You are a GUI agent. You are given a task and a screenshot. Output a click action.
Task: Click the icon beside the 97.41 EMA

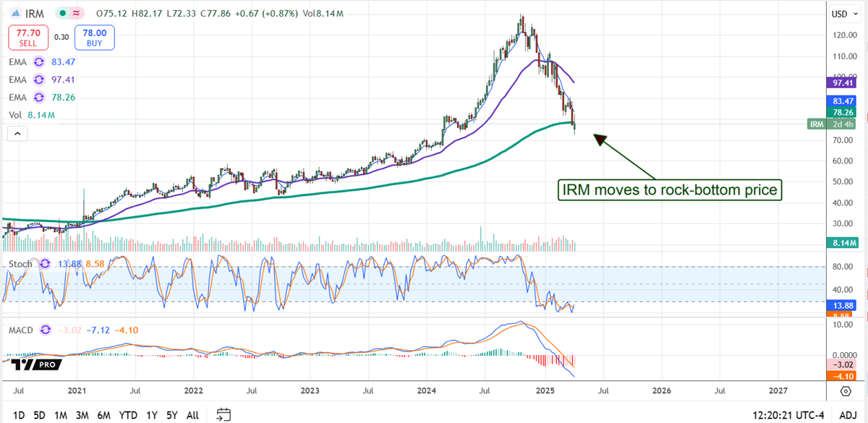(40, 80)
